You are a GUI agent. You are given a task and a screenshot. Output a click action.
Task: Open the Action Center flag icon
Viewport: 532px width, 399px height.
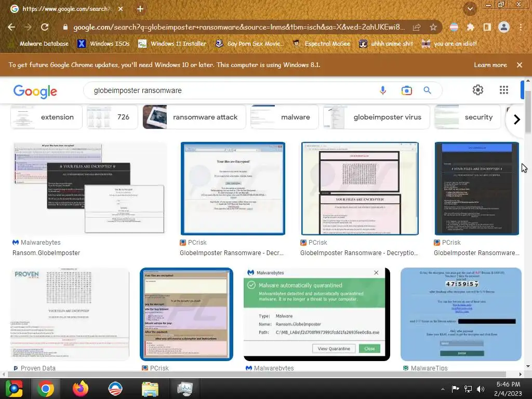point(455,389)
